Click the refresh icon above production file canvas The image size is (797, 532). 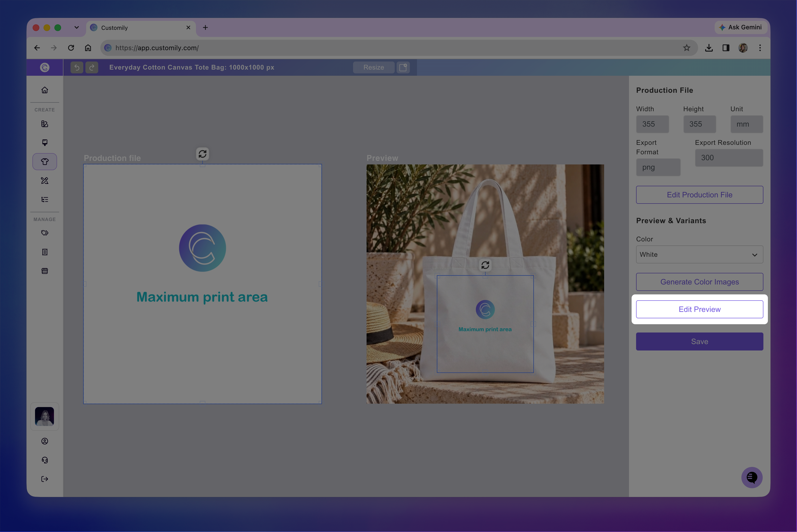point(203,154)
